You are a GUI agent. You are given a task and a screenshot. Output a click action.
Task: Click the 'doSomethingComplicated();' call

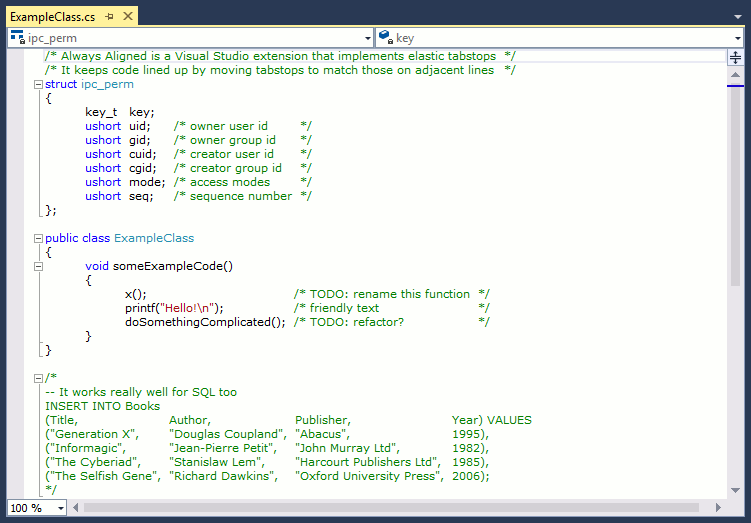point(205,322)
